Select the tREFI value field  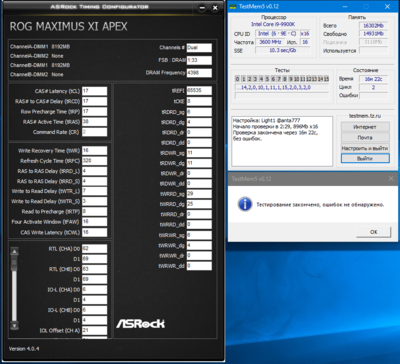pyautogui.click(x=199, y=90)
